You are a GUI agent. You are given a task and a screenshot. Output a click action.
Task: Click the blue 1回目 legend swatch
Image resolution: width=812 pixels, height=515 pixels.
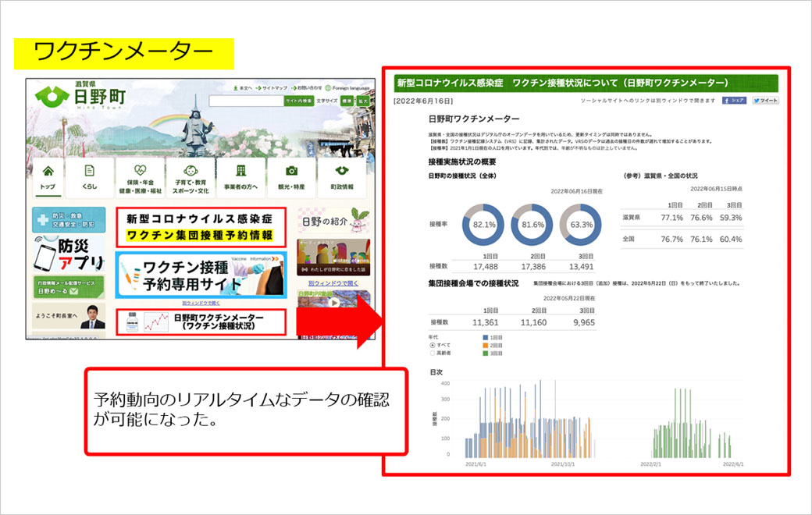point(485,337)
